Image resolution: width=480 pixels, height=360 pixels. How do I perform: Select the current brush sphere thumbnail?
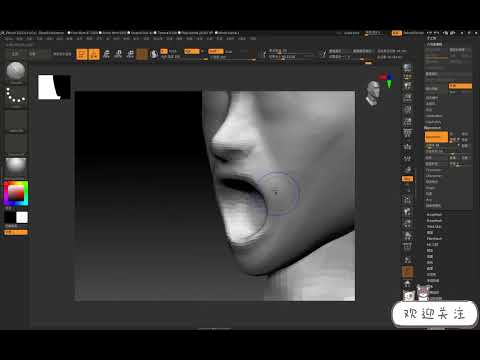click(x=16, y=71)
